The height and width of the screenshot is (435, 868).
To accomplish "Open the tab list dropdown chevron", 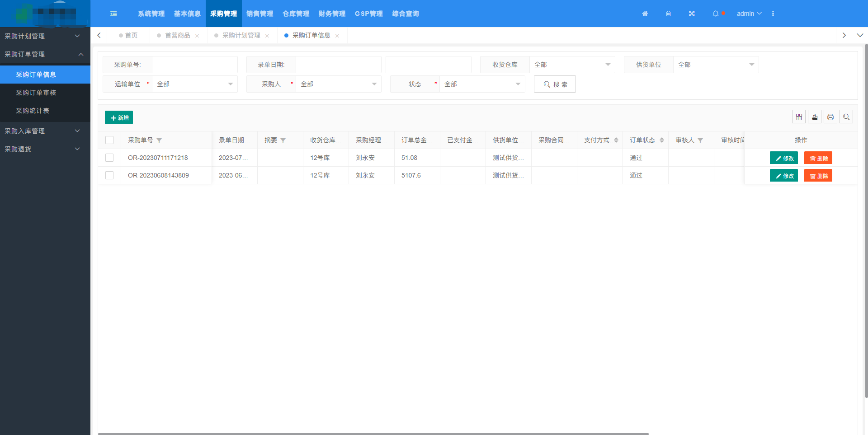I will (x=860, y=35).
